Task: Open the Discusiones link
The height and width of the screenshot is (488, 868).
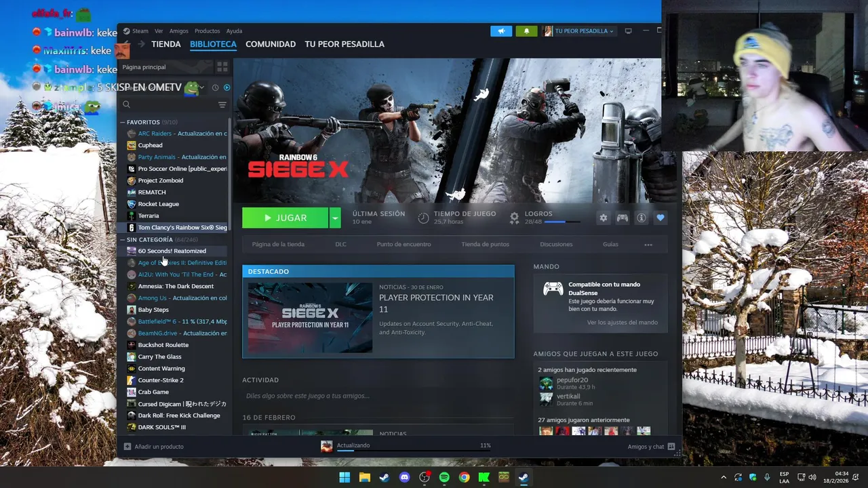Action: click(x=556, y=245)
